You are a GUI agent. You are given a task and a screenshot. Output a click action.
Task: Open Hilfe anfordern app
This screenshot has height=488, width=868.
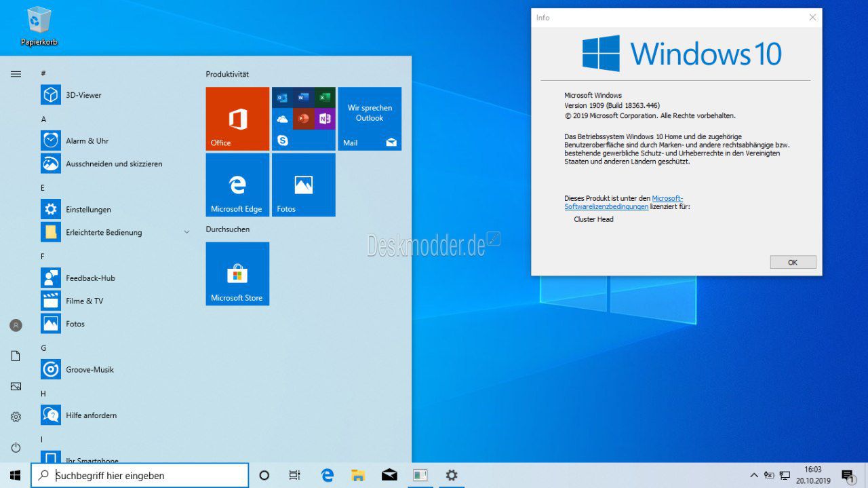[x=115, y=415]
